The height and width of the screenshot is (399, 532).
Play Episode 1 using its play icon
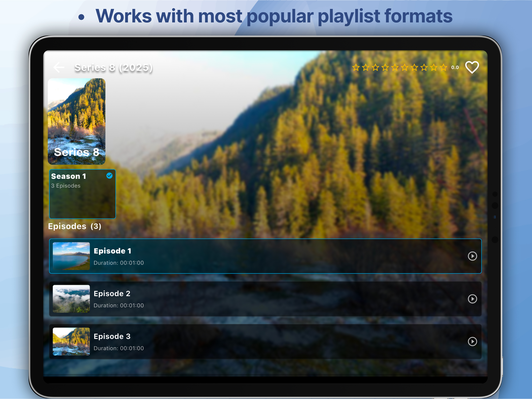472,256
